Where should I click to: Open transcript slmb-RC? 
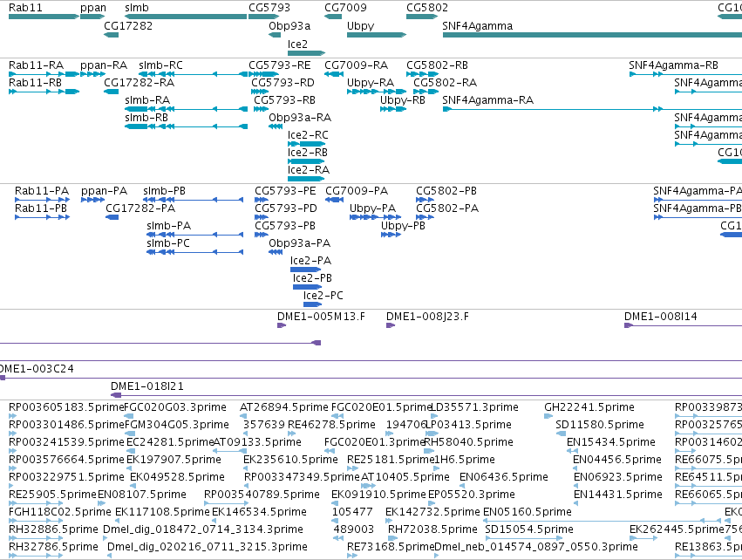161,65
